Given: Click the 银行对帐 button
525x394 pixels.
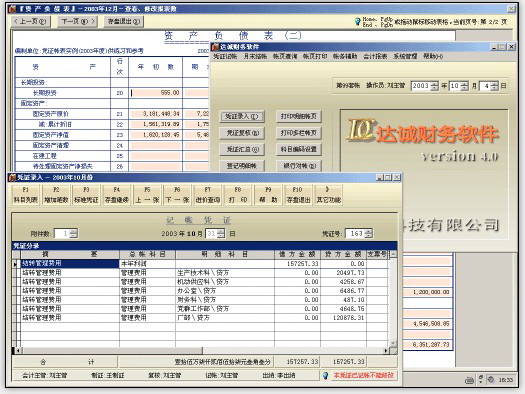Looking at the screenshot, I should [x=299, y=166].
